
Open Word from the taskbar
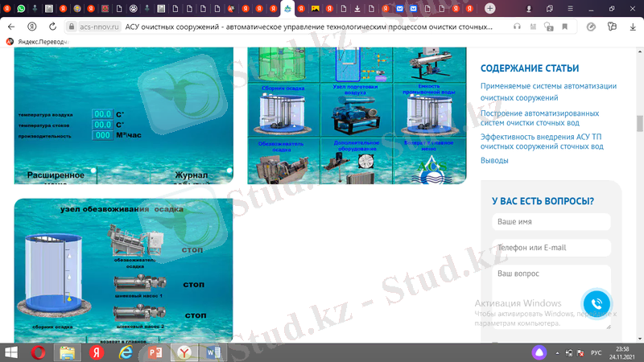coord(213,352)
